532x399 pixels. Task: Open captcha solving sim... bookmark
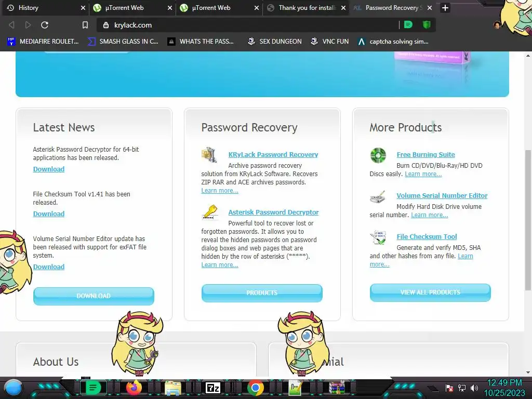tap(393, 42)
